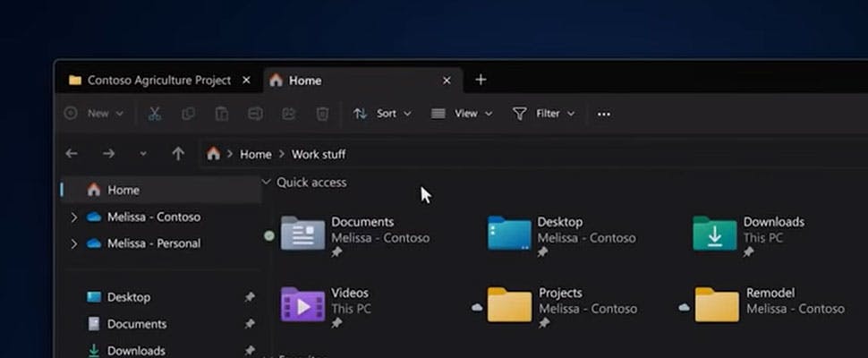Click the Rename icon in toolbar
868x358 pixels.
(255, 114)
